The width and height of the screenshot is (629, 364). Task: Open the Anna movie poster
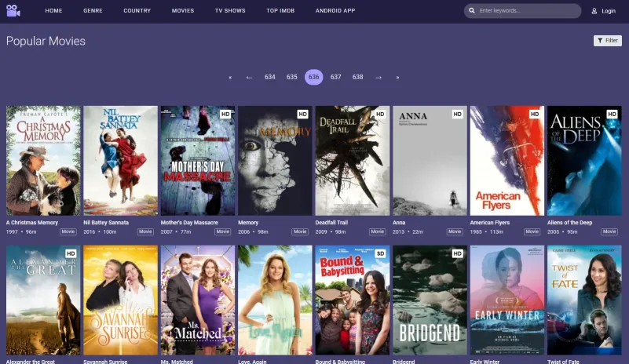coord(430,161)
